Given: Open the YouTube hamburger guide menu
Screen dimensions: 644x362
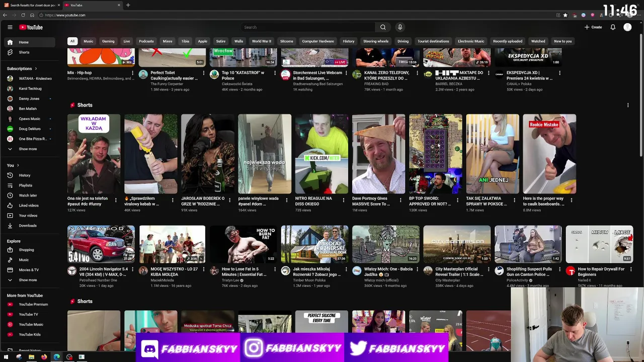Looking at the screenshot, I should (10, 27).
